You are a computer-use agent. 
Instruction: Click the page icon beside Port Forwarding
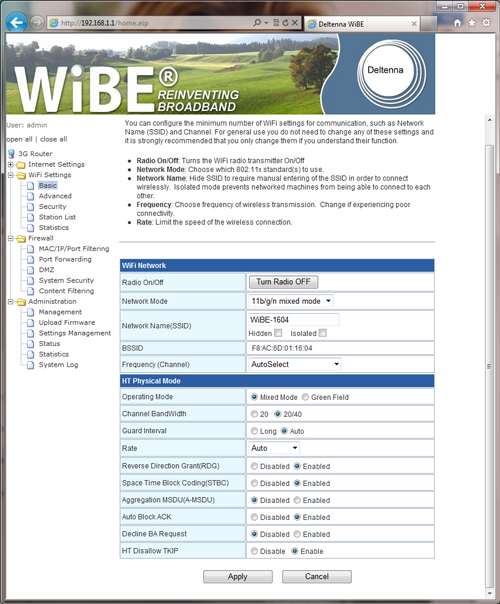(30, 260)
